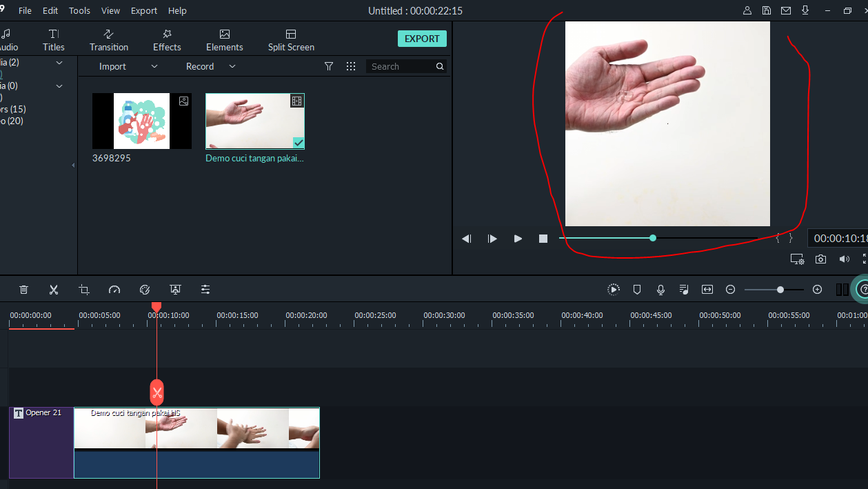
Task: Click the download icon in title bar
Action: pyautogui.click(x=805, y=10)
